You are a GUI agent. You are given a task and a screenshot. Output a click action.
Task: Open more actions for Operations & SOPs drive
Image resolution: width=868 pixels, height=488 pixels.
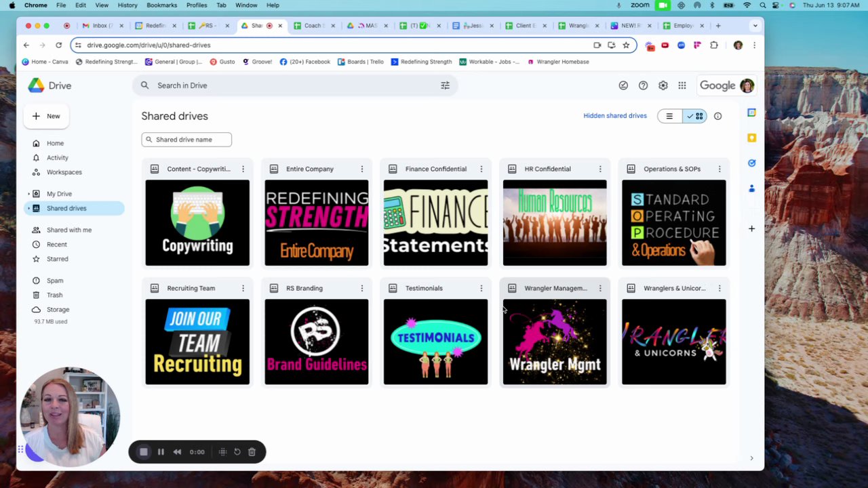click(x=719, y=169)
